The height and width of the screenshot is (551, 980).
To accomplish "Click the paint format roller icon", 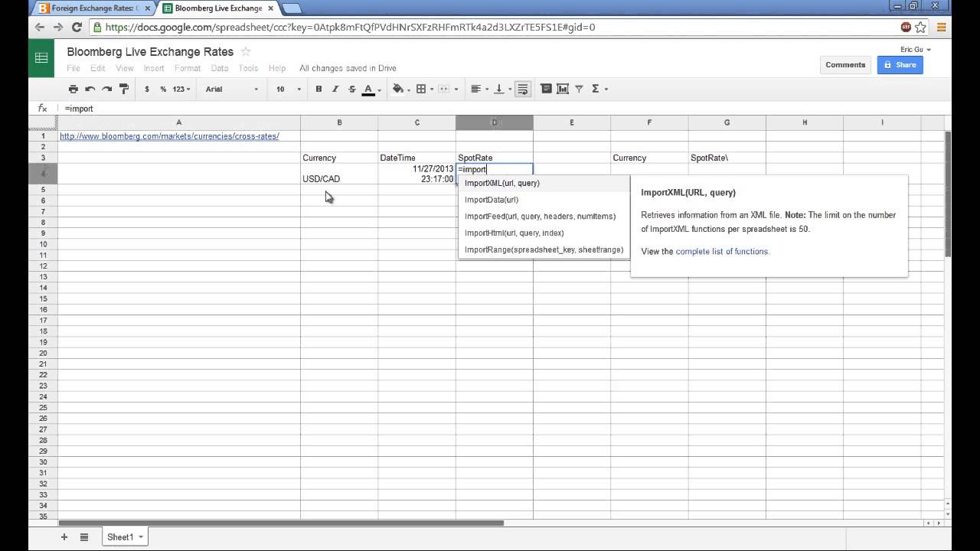I will tap(124, 89).
